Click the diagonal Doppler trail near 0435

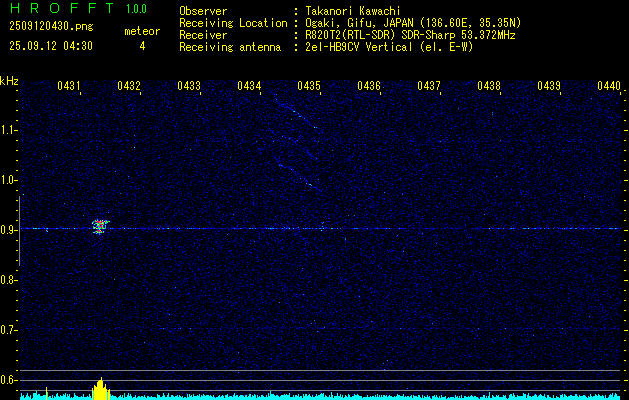297,138
